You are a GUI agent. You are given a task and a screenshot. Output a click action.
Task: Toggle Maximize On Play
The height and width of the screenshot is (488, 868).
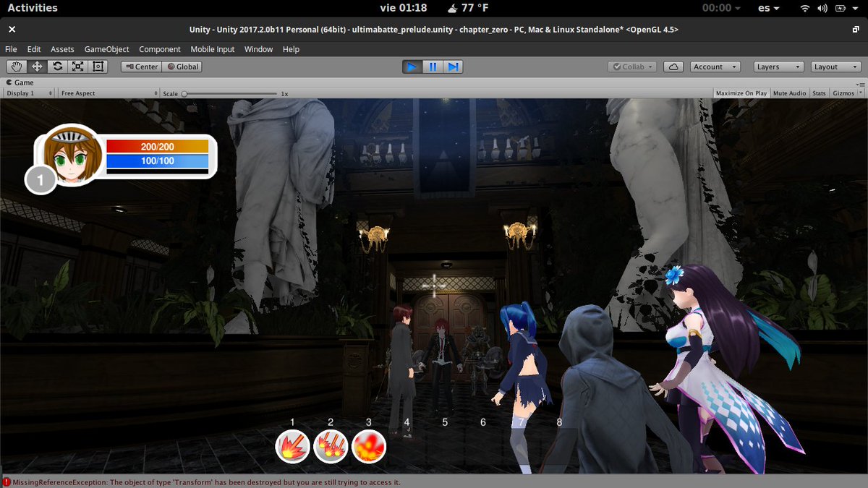pyautogui.click(x=741, y=93)
